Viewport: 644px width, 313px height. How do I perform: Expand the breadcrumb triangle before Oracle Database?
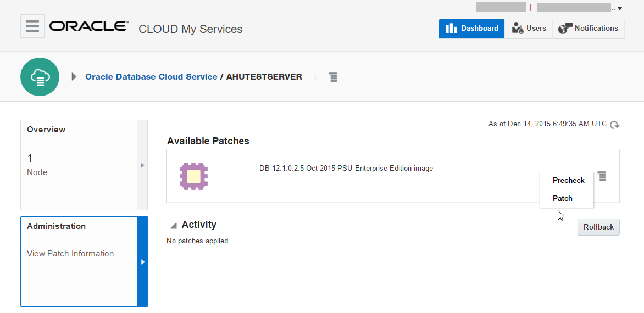tap(74, 77)
